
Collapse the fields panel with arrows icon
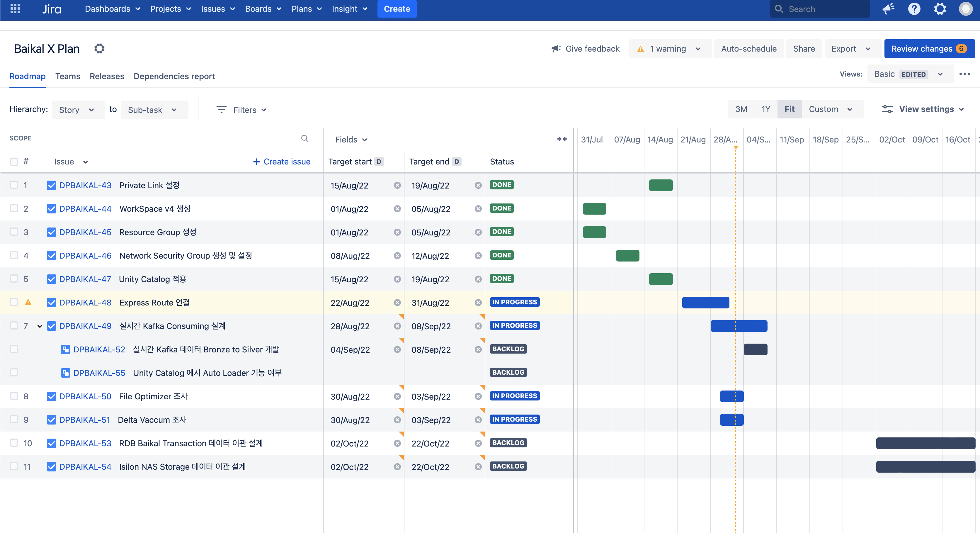[562, 139]
